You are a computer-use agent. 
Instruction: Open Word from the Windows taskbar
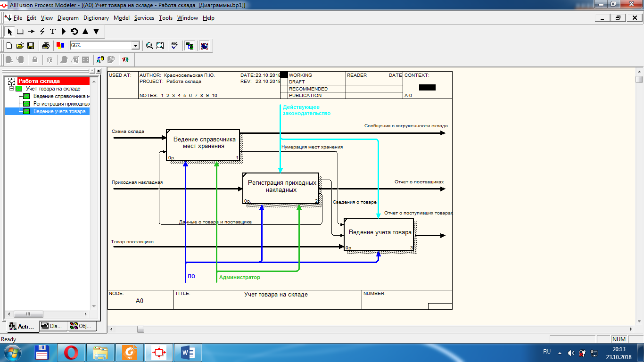(x=188, y=352)
